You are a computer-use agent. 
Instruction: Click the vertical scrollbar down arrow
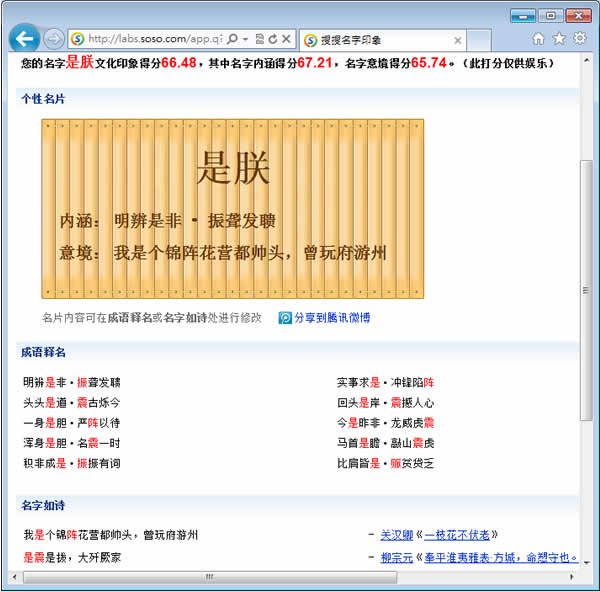pyautogui.click(x=587, y=562)
